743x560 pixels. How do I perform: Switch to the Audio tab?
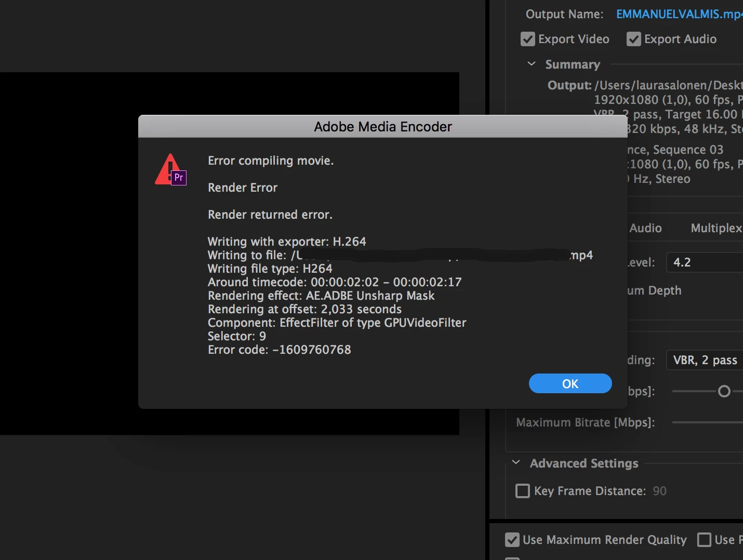[x=645, y=228]
